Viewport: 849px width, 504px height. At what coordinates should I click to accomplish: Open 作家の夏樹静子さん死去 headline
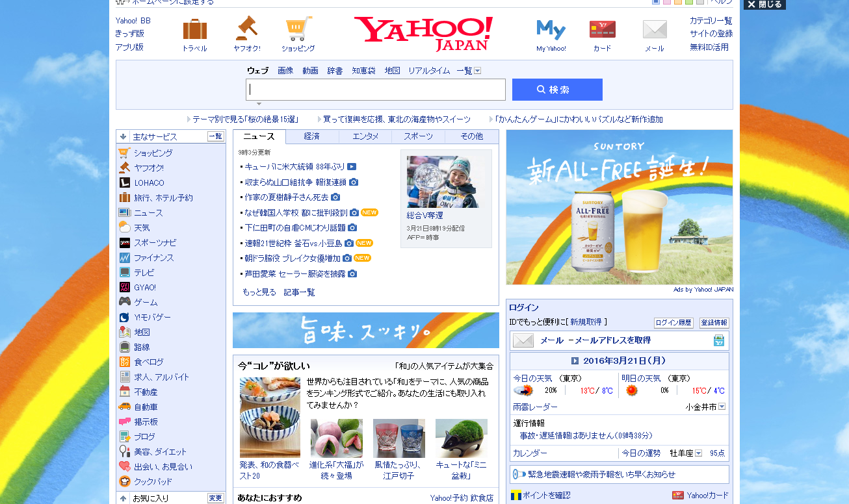tap(286, 197)
